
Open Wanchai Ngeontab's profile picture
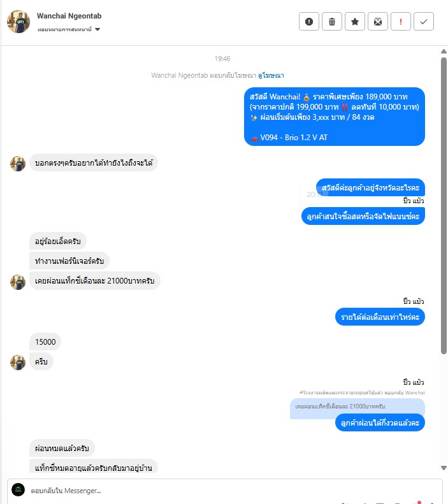tap(18, 22)
